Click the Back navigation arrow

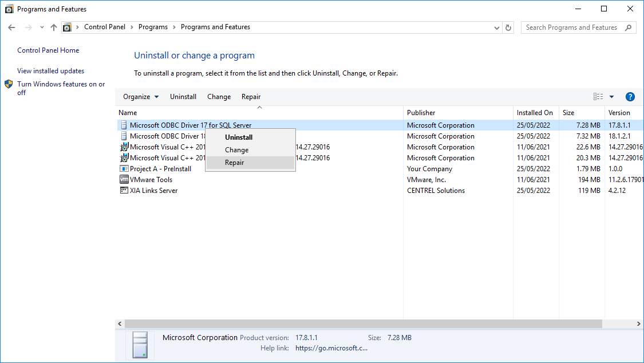(x=11, y=27)
